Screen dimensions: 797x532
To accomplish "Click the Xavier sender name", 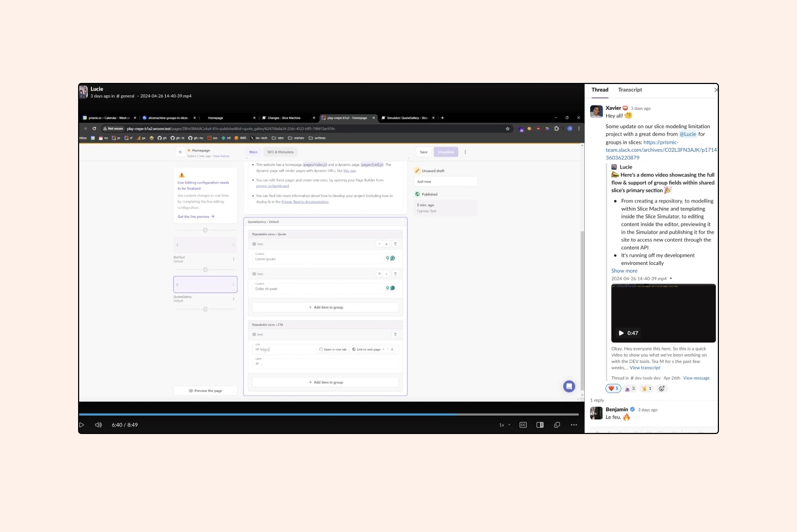I will [x=613, y=108].
